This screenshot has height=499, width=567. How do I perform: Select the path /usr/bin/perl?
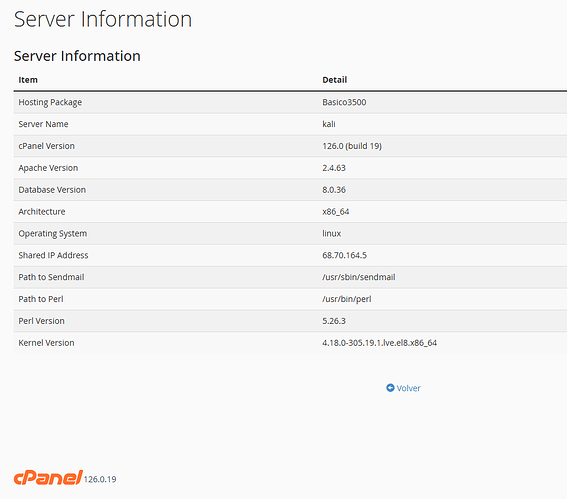346,299
